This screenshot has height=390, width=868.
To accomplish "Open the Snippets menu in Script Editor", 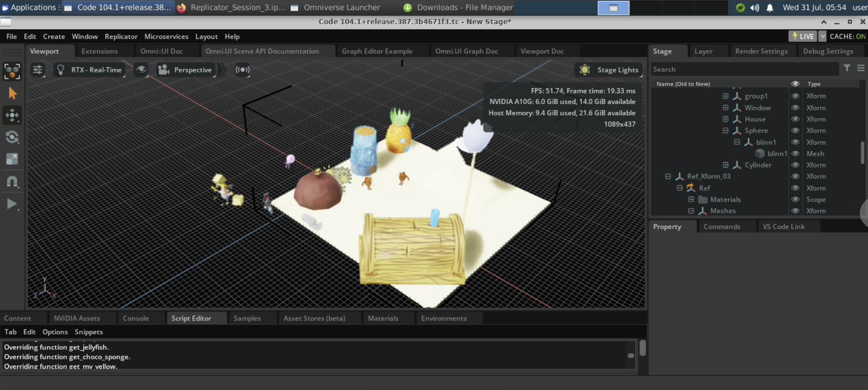I will 89,332.
